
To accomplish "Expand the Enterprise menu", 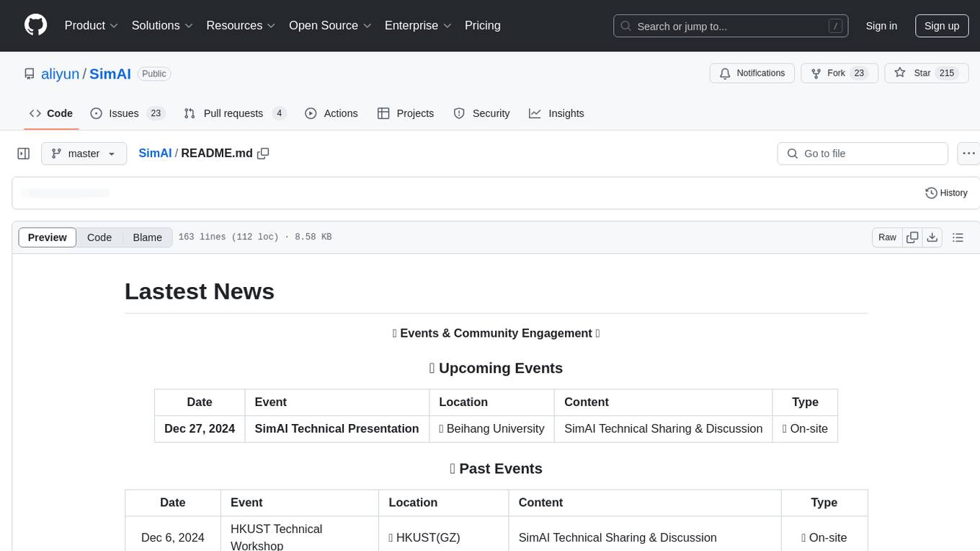I will tap(418, 25).
